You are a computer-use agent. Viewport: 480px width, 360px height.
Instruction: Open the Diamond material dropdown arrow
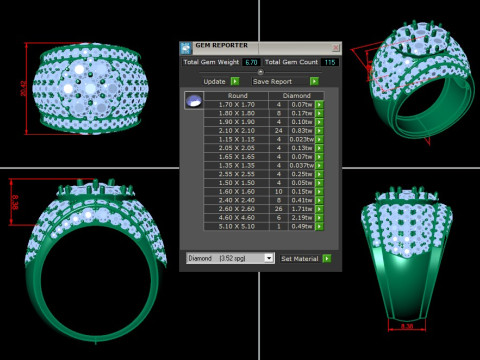[x=269, y=258]
